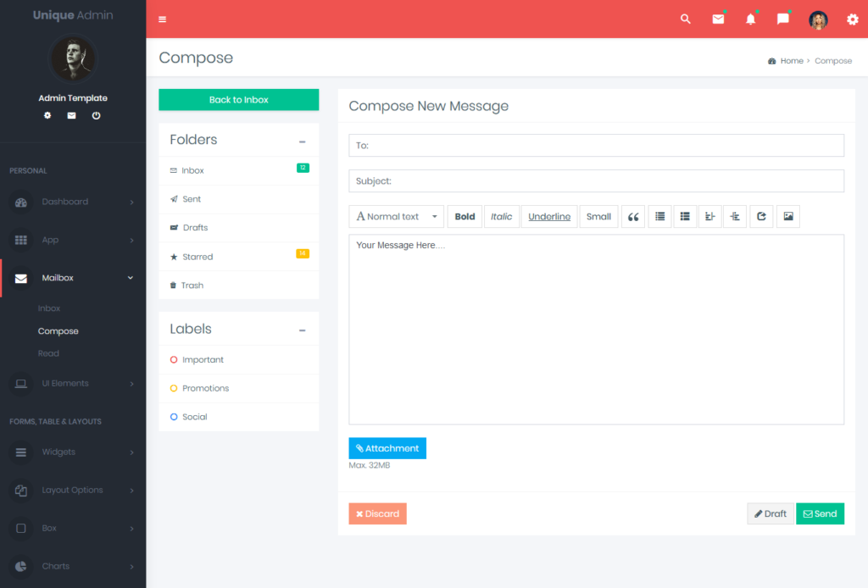This screenshot has width=868, height=588.
Task: Open the chat messages icon in the header
Action: [x=782, y=18]
